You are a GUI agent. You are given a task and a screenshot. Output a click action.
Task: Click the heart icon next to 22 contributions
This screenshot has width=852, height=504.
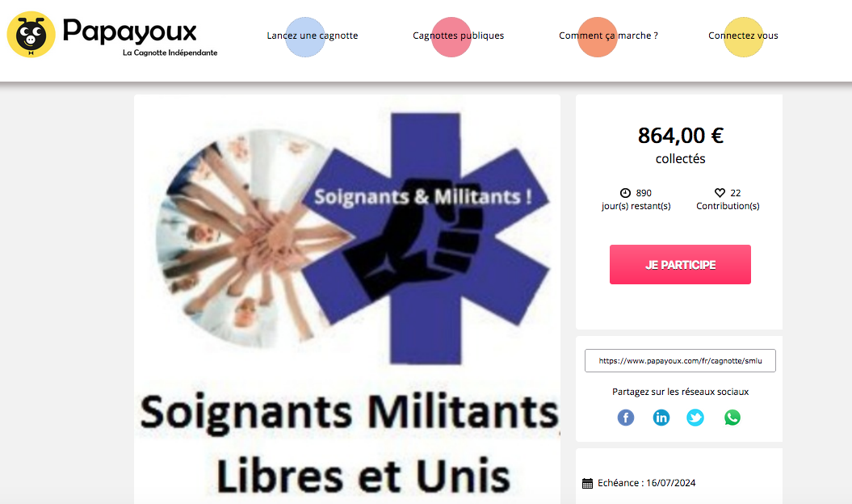coord(720,193)
